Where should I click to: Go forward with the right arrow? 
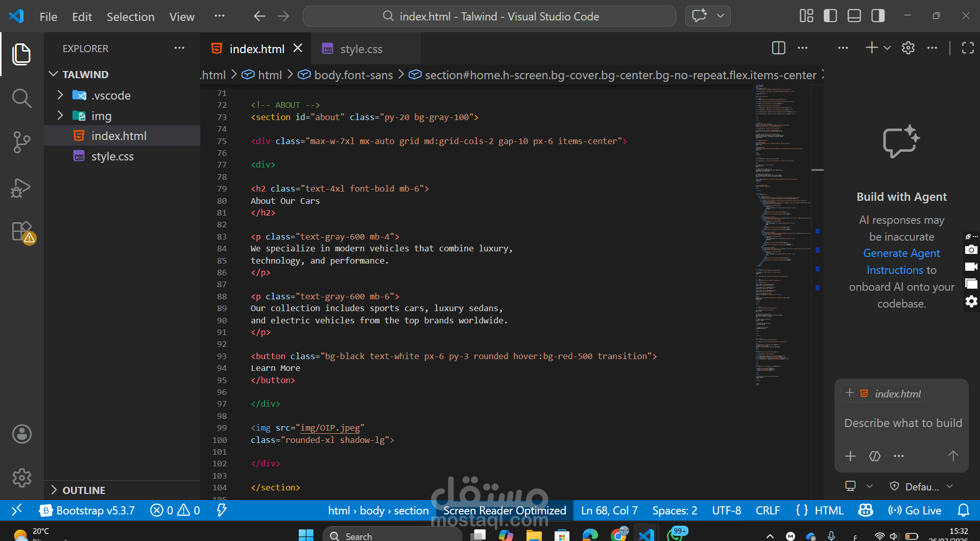[283, 16]
